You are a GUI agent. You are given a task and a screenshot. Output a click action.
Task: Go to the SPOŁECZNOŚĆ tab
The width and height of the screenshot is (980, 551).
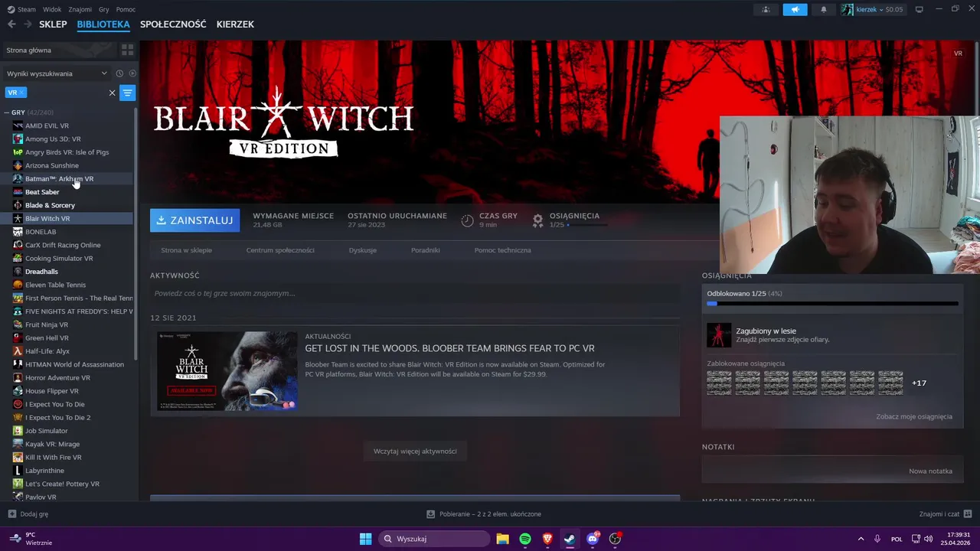173,24
